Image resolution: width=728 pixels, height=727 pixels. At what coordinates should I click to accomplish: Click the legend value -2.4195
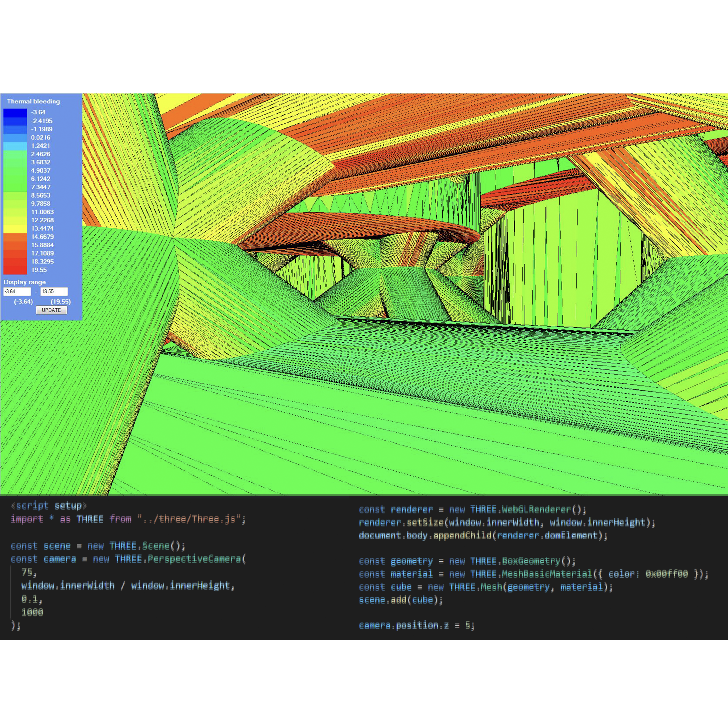point(42,121)
